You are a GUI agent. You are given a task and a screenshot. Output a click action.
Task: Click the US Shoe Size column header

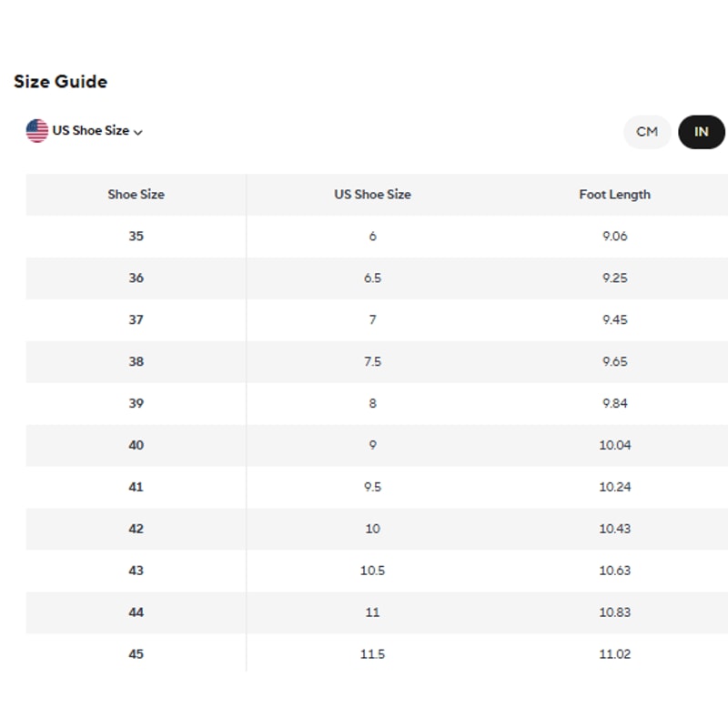(372, 195)
